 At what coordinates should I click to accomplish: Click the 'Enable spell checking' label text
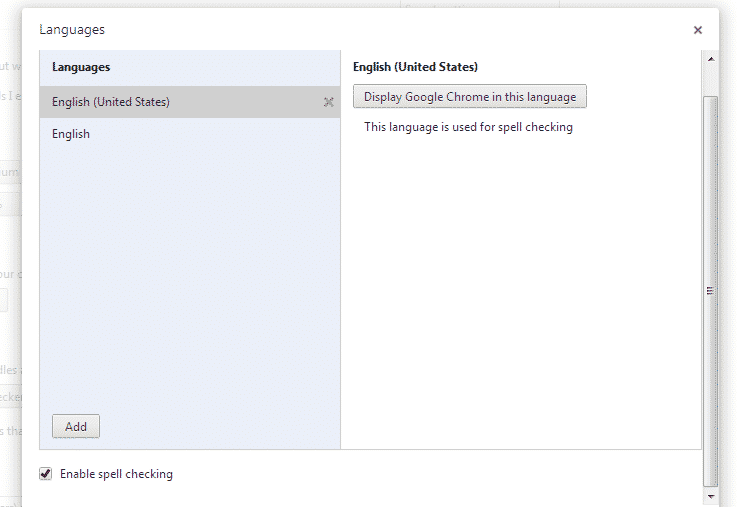point(116,474)
